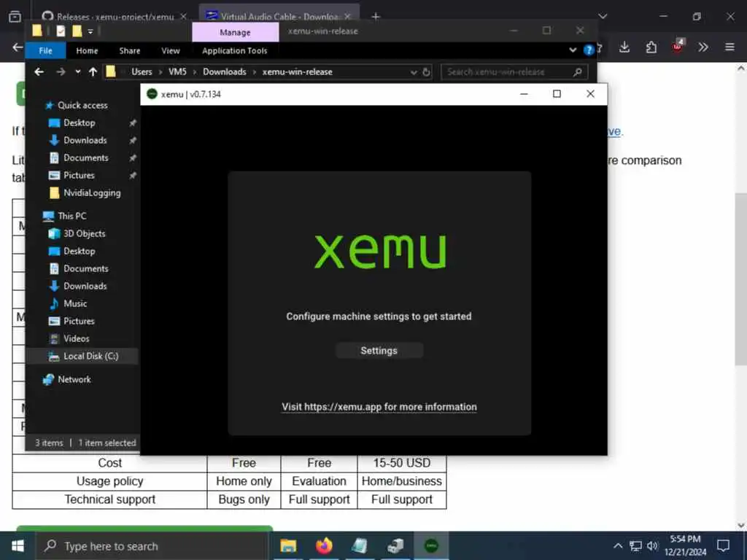Click the xemu icon in the title bar

[152, 94]
